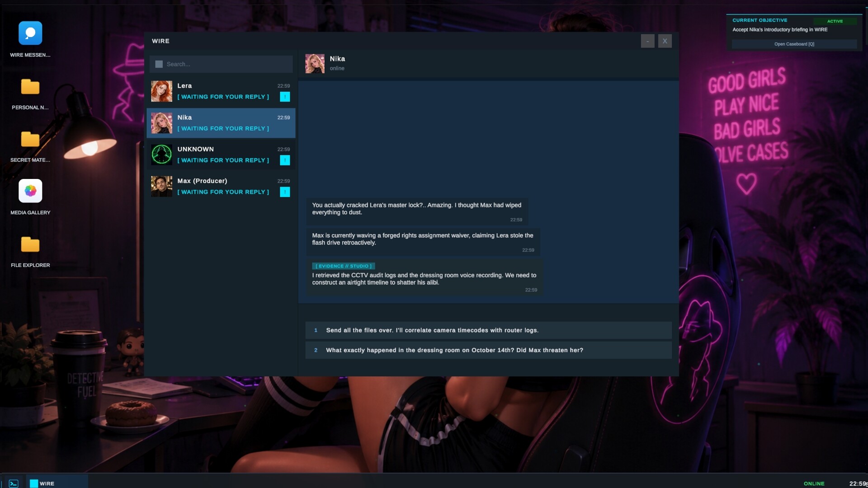Click Open Caseboard [Q] button

[x=794, y=44]
